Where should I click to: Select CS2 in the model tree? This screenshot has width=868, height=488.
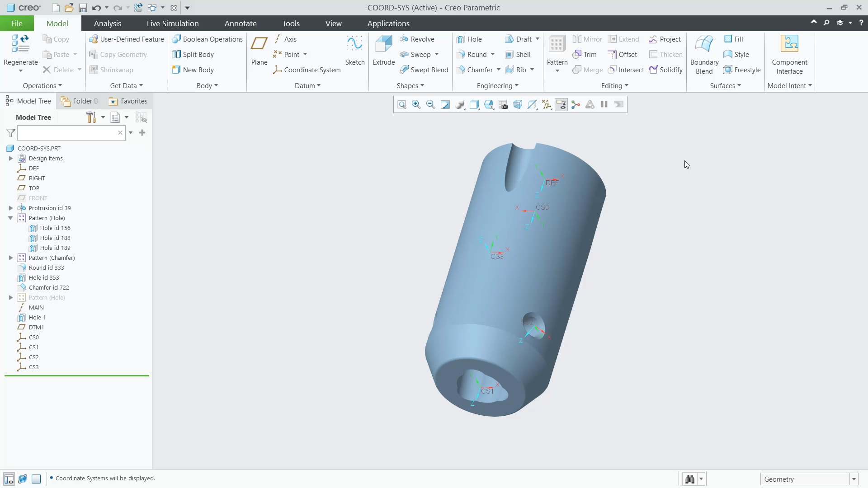34,357
